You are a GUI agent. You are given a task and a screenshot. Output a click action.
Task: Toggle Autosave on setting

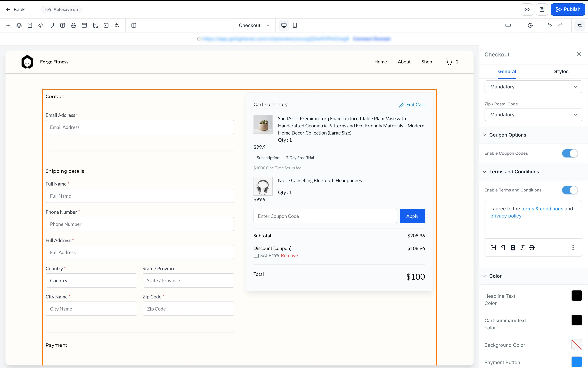[61, 9]
